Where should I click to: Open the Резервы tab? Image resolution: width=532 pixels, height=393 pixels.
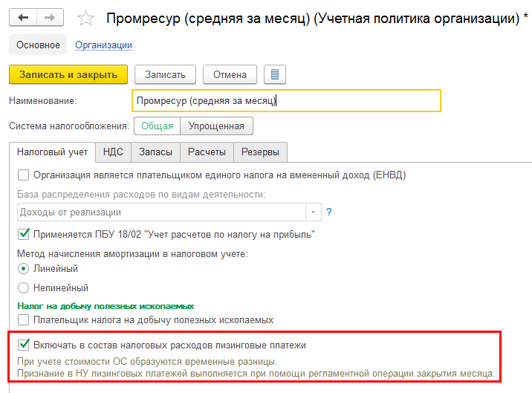tap(260, 152)
